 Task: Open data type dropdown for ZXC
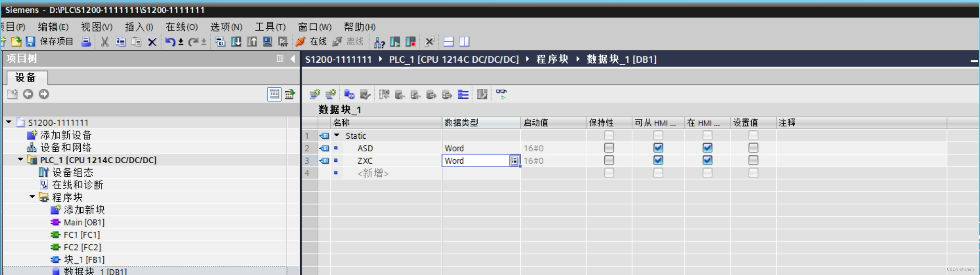[514, 160]
